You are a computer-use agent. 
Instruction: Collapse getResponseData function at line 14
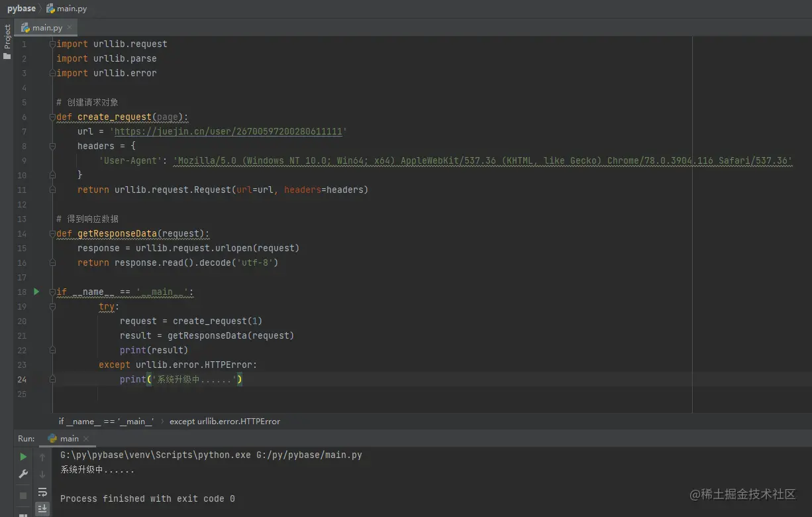click(52, 233)
